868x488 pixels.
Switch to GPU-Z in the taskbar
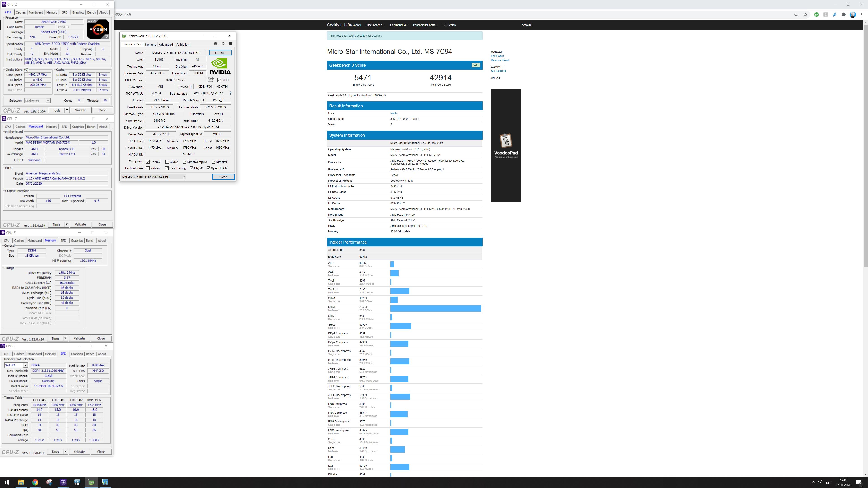click(x=91, y=482)
